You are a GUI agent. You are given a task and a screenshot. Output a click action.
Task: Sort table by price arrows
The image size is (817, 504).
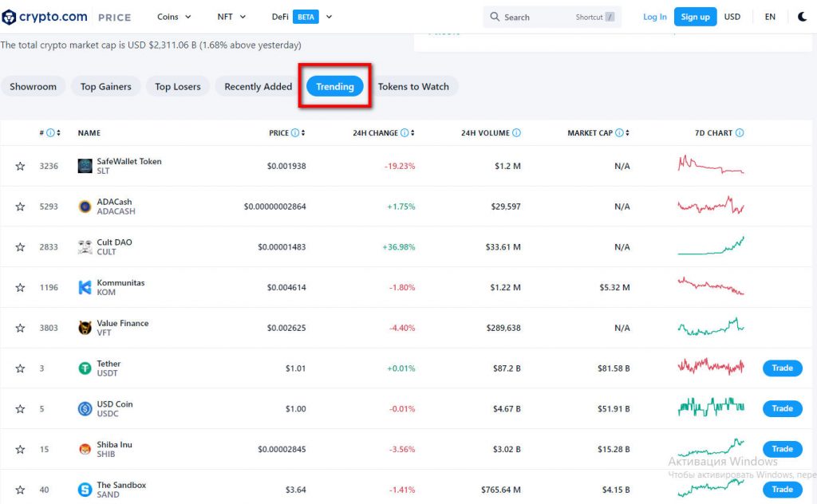point(302,132)
